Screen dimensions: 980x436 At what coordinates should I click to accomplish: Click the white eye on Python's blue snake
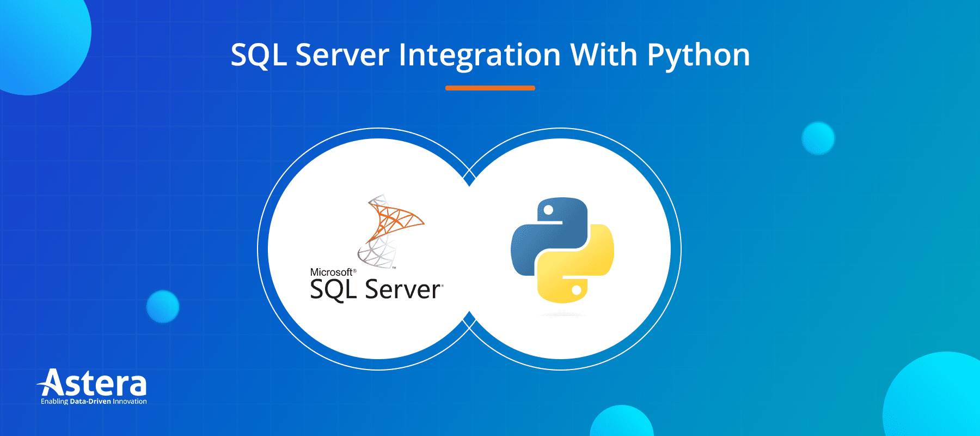pyautogui.click(x=549, y=210)
